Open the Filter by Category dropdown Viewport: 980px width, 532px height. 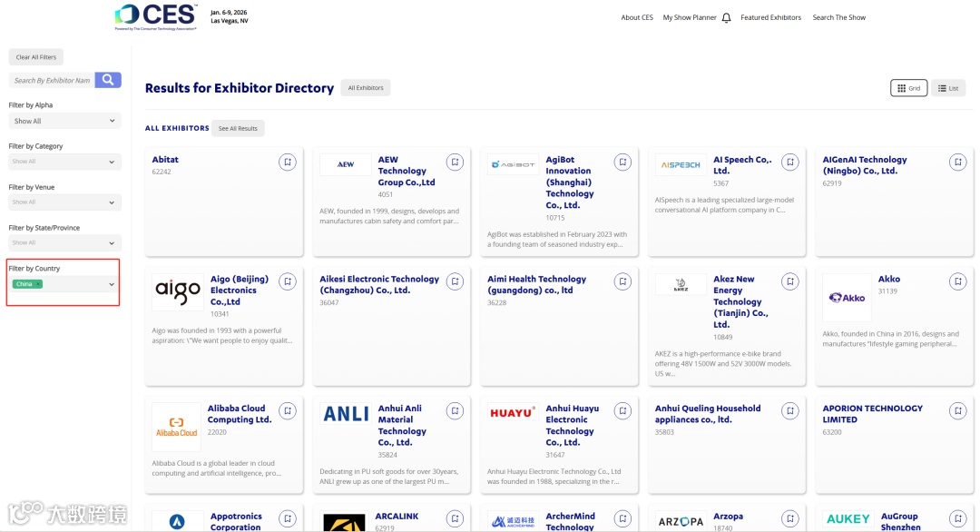[64, 162]
